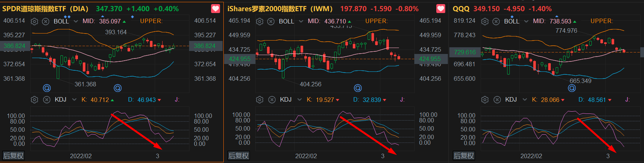
Task: Click Q event marker in QQQ chart
Action: point(572,88)
